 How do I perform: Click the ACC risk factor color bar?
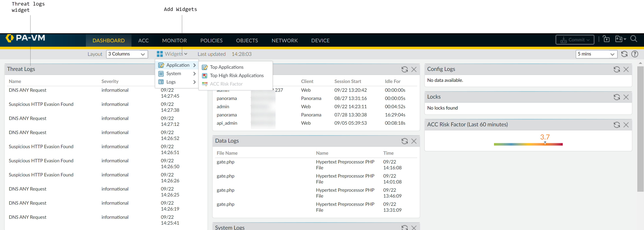528,144
